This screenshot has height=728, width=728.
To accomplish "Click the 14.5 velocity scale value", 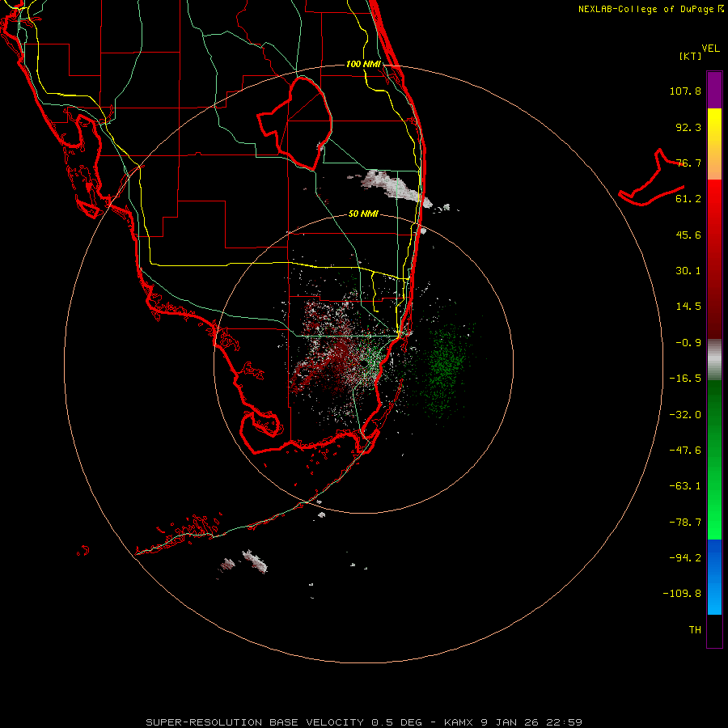I will [688, 307].
